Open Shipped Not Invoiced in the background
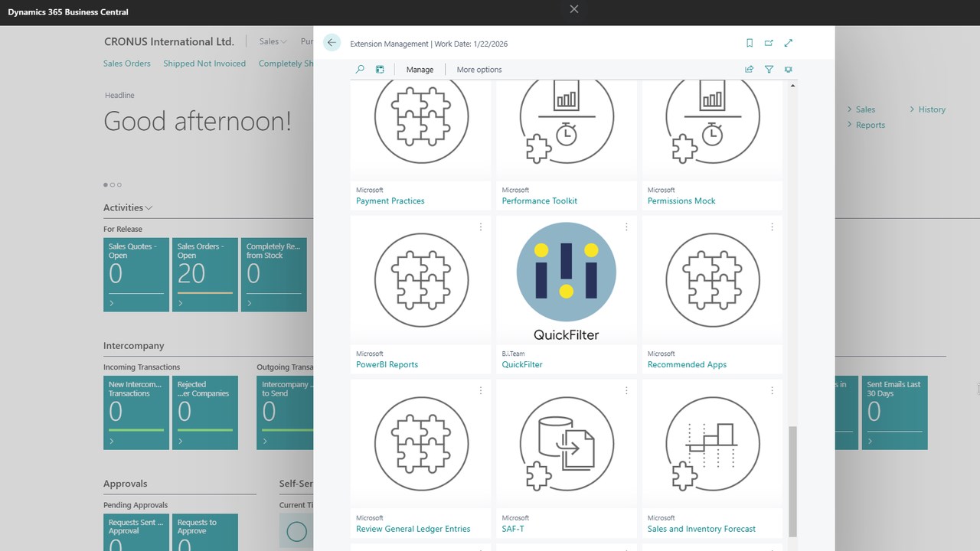980x551 pixels. [204, 64]
